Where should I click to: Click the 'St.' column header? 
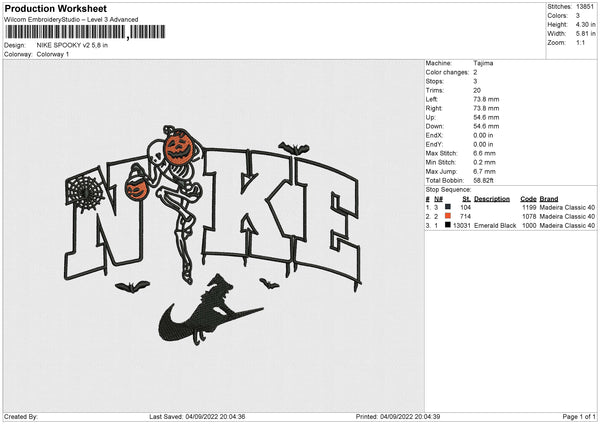point(466,199)
